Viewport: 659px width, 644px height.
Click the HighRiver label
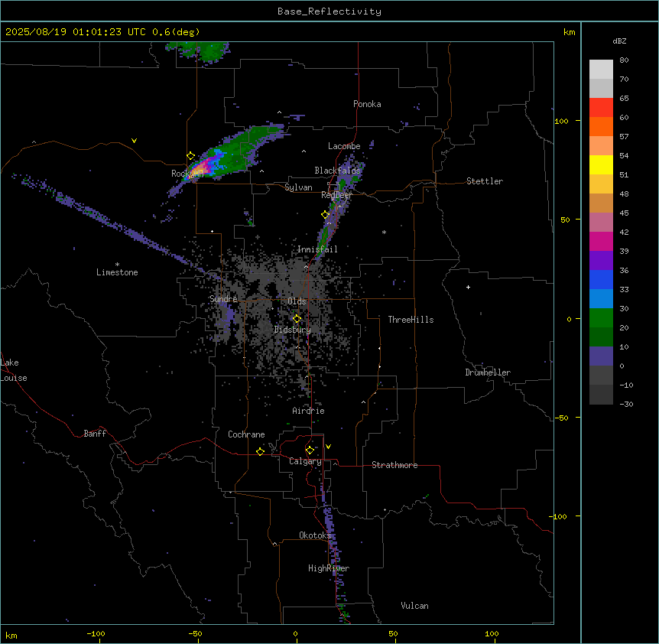point(329,568)
